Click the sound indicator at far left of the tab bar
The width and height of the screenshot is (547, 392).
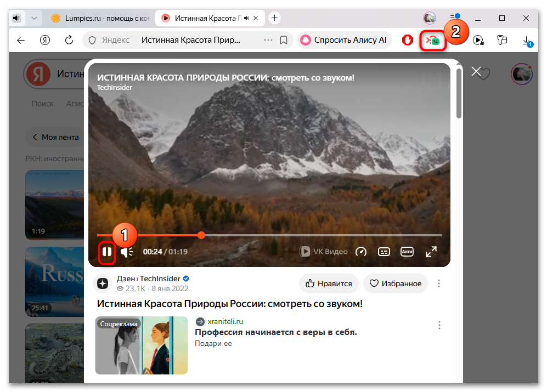tap(17, 18)
